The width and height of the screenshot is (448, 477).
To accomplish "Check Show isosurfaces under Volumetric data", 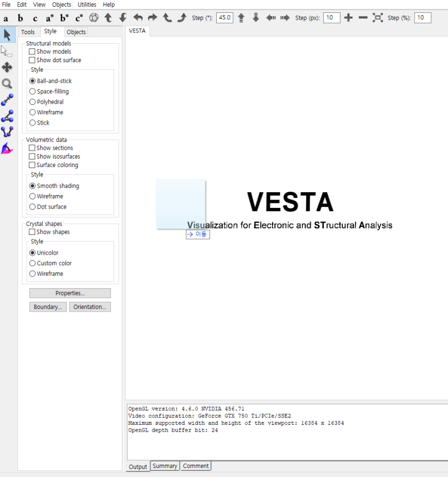I will click(x=32, y=156).
